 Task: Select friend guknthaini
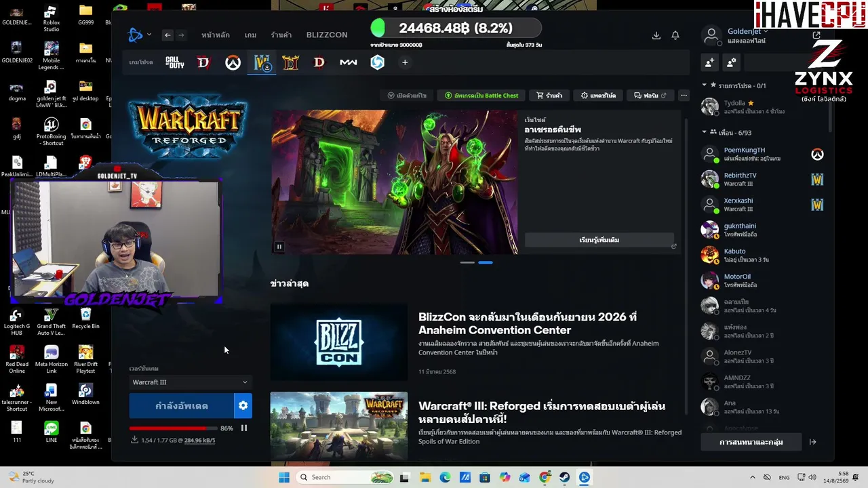(763, 230)
